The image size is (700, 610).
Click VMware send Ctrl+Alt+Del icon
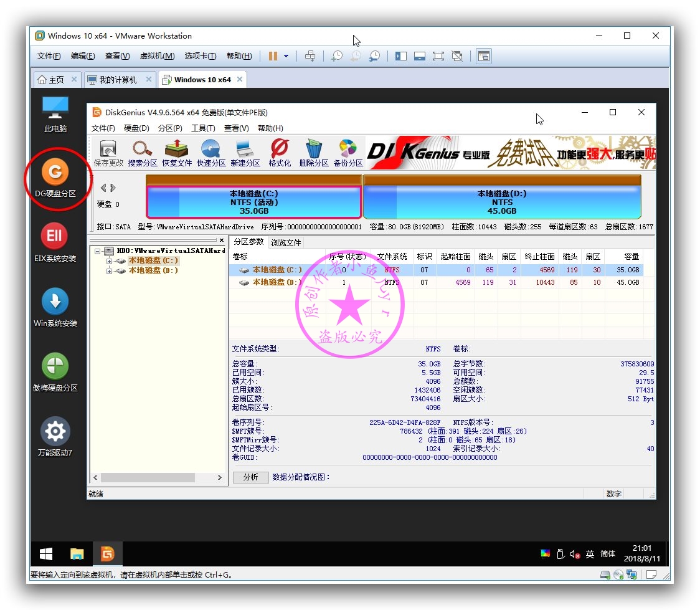point(310,56)
